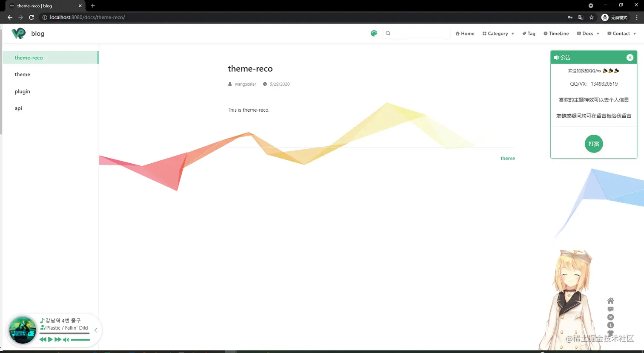Follow the theme next-page link
Screen dimensions: 644x353
tap(508, 158)
